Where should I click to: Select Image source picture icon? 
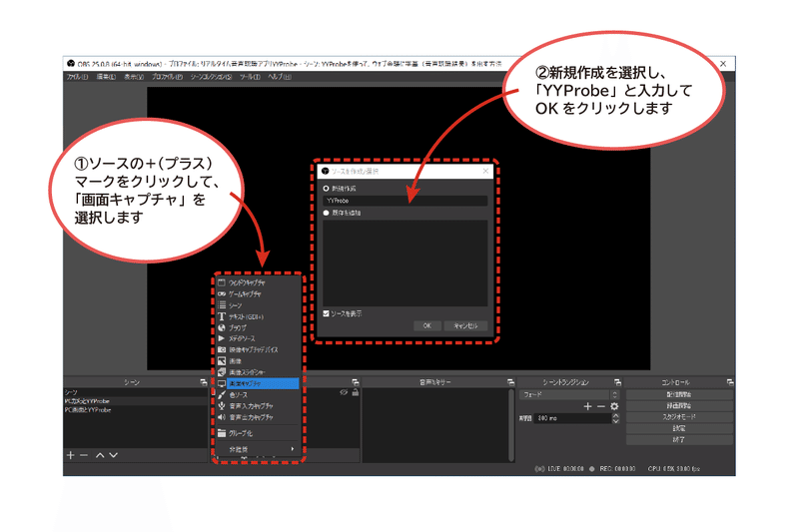coord(222,361)
